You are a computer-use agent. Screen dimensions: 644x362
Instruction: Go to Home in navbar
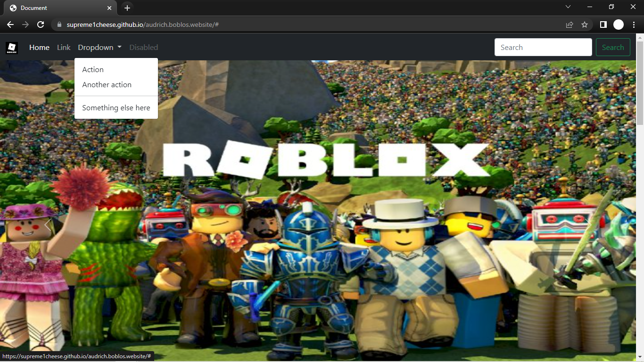39,47
